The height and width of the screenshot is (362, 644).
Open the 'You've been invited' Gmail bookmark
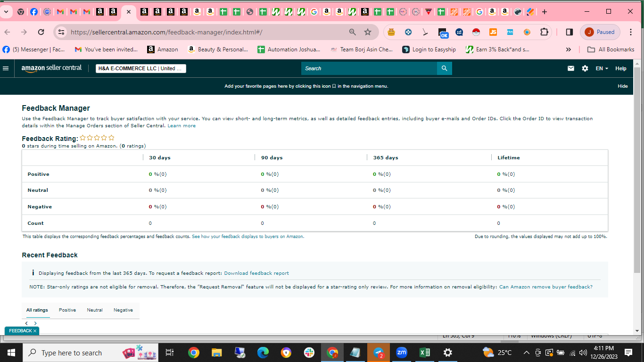[107, 49]
